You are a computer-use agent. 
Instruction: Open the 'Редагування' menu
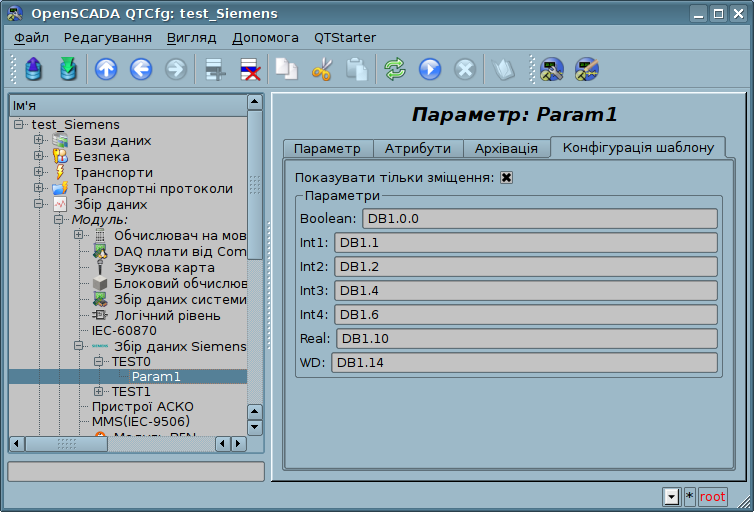(x=107, y=37)
